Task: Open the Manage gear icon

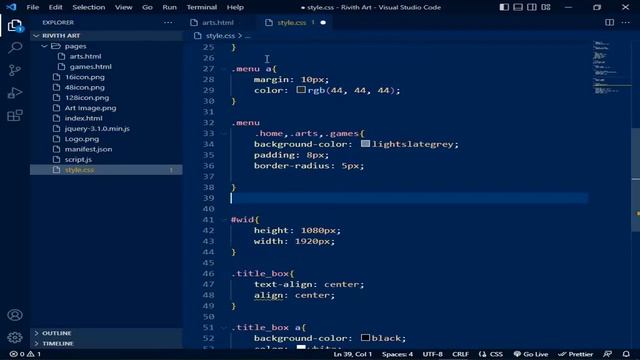Action: click(15, 337)
